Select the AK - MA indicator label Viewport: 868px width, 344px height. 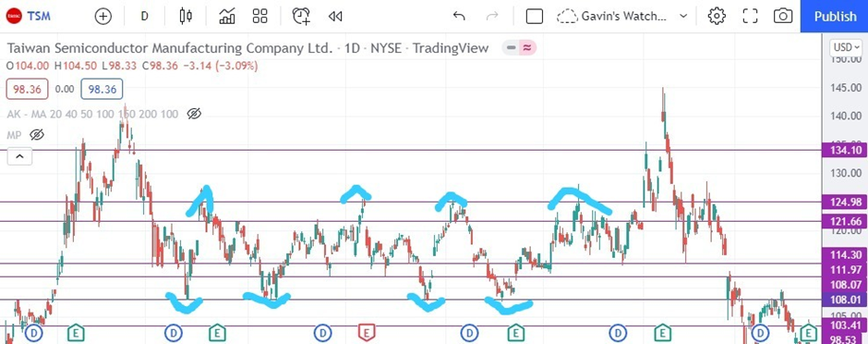pos(92,114)
